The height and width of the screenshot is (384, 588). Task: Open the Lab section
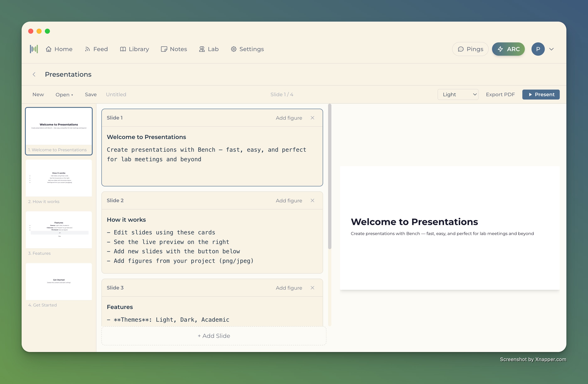tap(209, 49)
